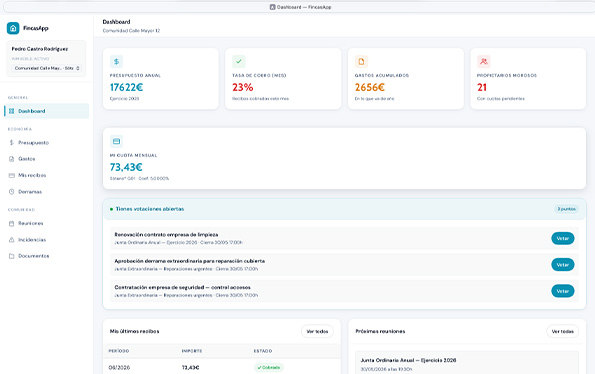Click the 17622€ annual budget value
Viewport: 595px width, 374px height.
point(126,87)
